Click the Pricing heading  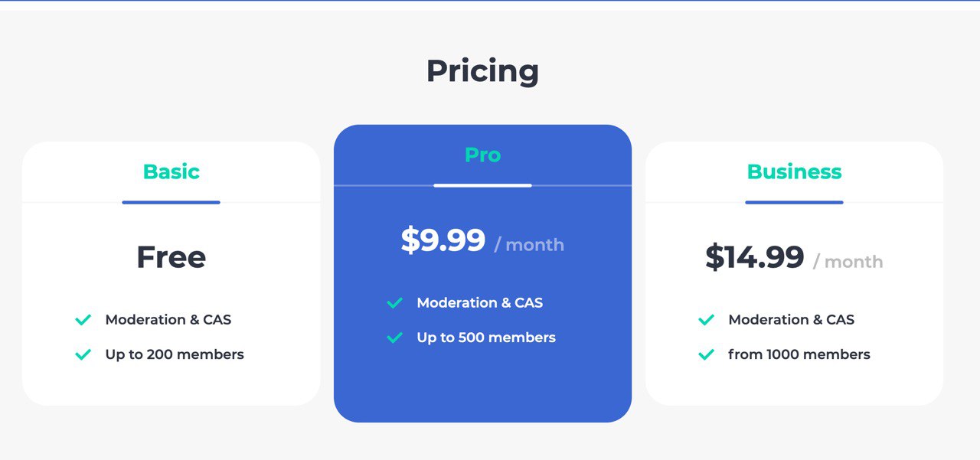click(482, 71)
